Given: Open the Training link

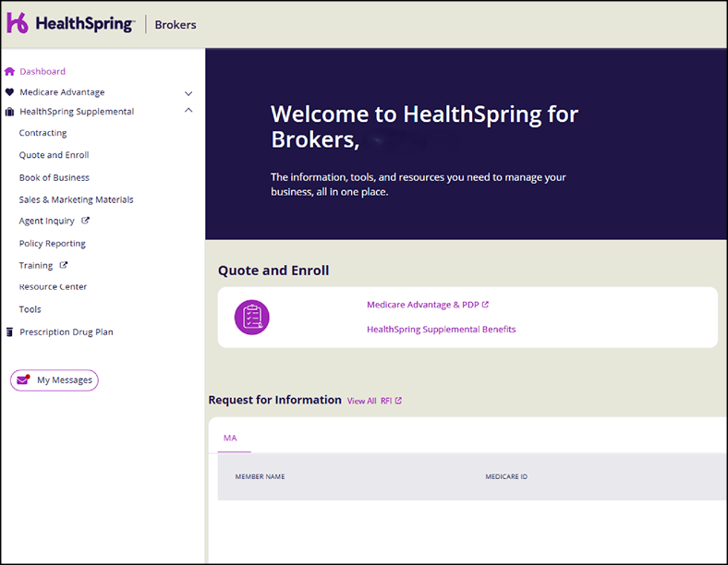Looking at the screenshot, I should click(x=36, y=265).
